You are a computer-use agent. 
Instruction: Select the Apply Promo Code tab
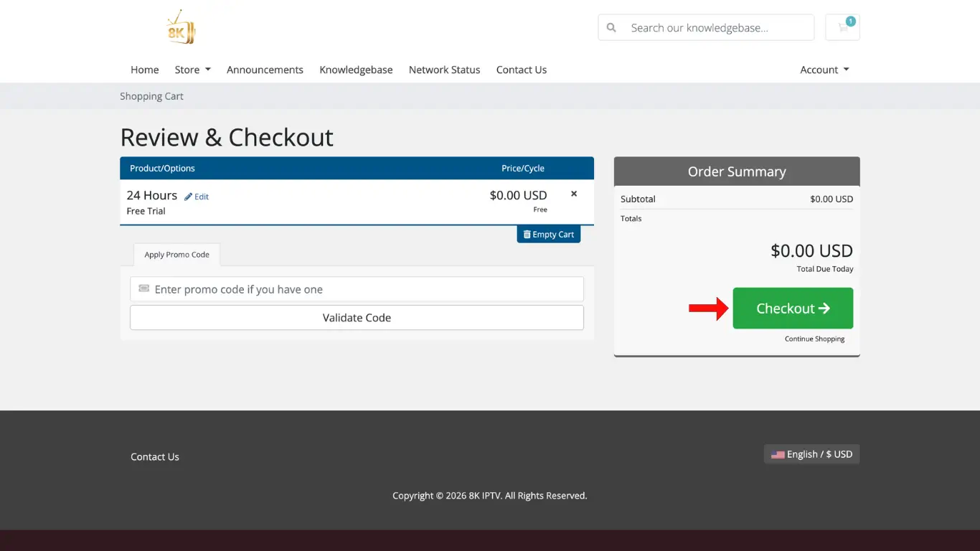click(x=176, y=255)
